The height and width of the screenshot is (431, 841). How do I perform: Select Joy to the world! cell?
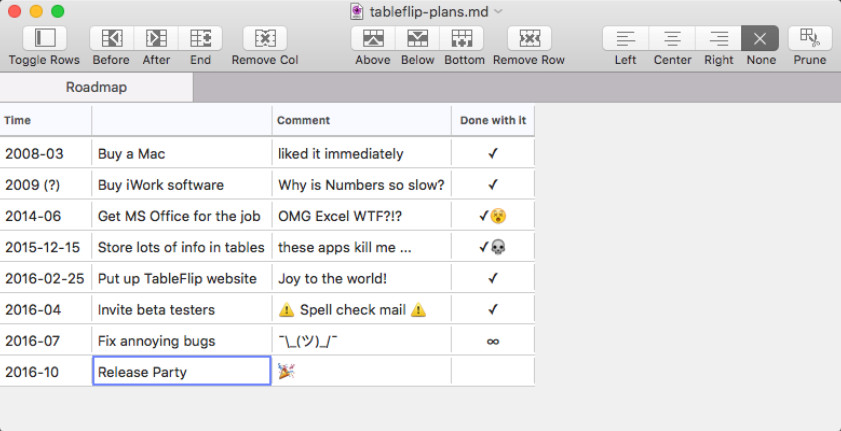[362, 278]
